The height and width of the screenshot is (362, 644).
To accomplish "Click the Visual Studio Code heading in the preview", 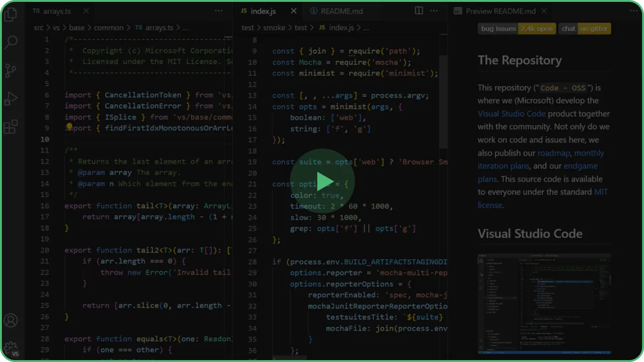I will tap(530, 234).
